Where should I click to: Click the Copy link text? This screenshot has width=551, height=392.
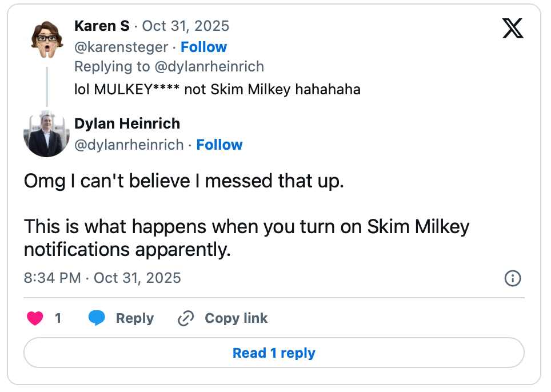236,318
